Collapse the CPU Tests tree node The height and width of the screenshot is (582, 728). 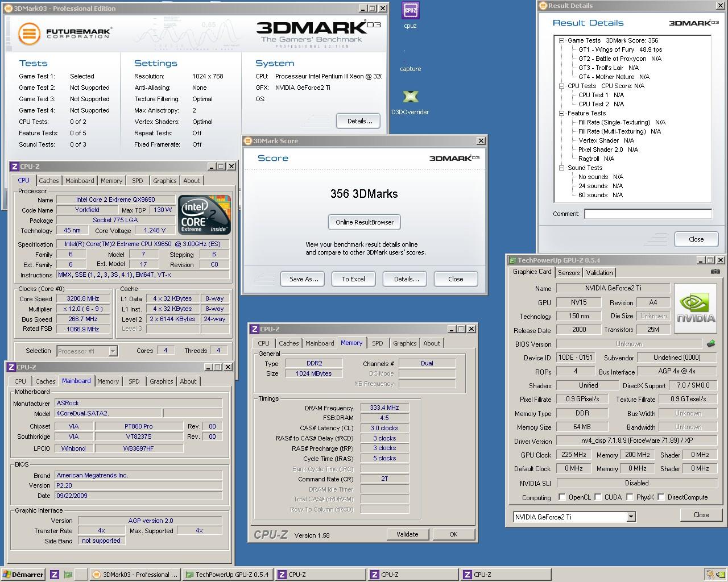(x=561, y=86)
